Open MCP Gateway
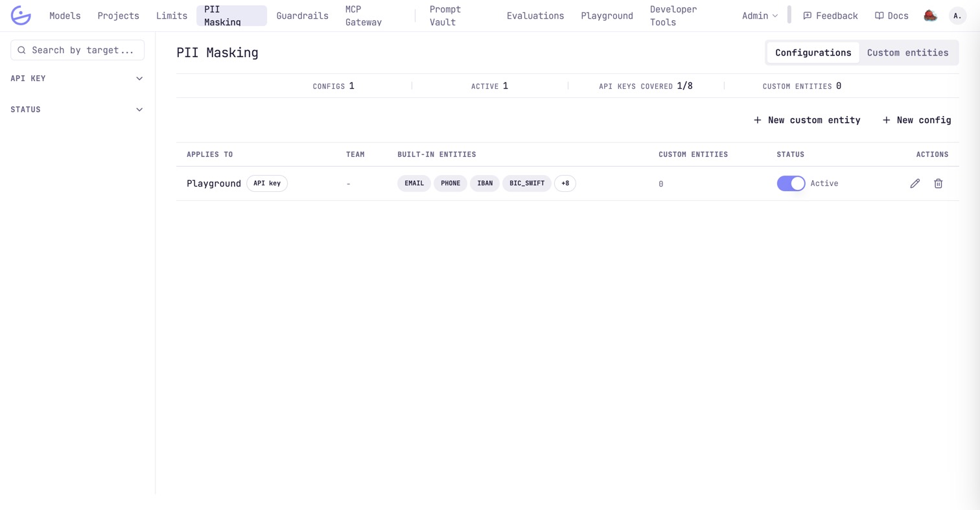This screenshot has width=980, height=510. (364, 16)
